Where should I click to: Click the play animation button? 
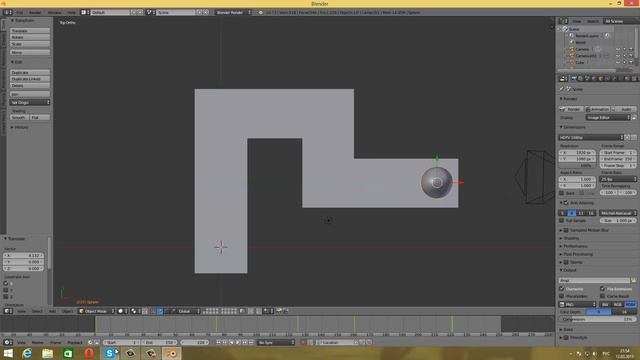coord(238,342)
